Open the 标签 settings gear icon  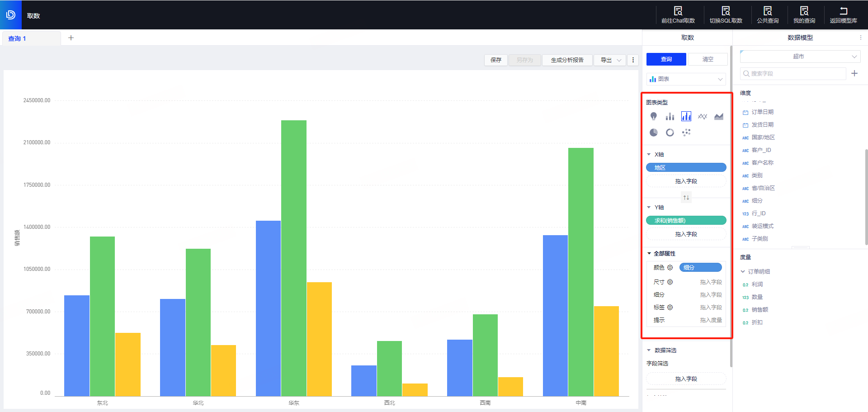[x=670, y=308]
